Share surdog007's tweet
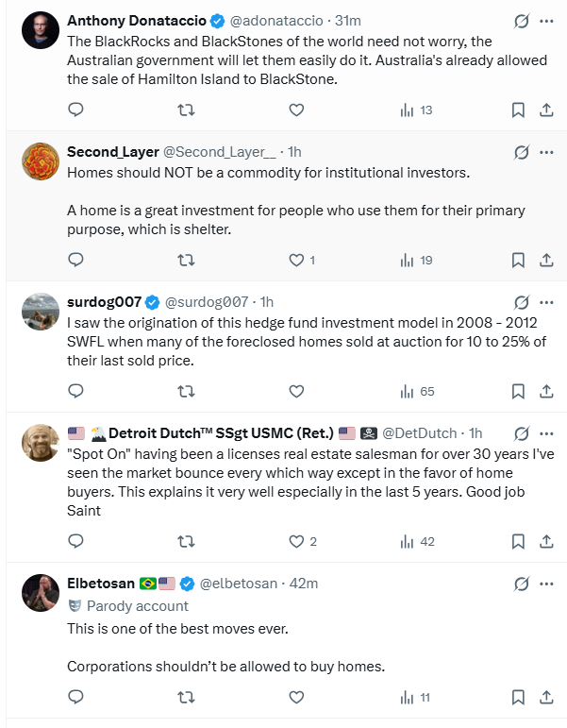This screenshot has width=567, height=728. click(x=545, y=390)
